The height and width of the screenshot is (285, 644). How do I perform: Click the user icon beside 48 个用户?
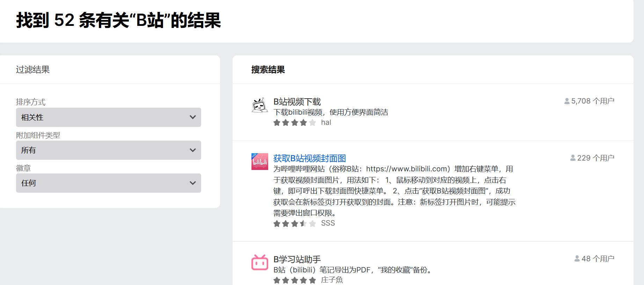click(x=577, y=259)
